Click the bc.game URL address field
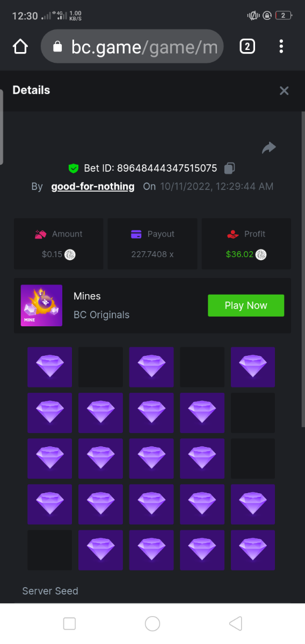The image size is (305, 644). tap(132, 47)
